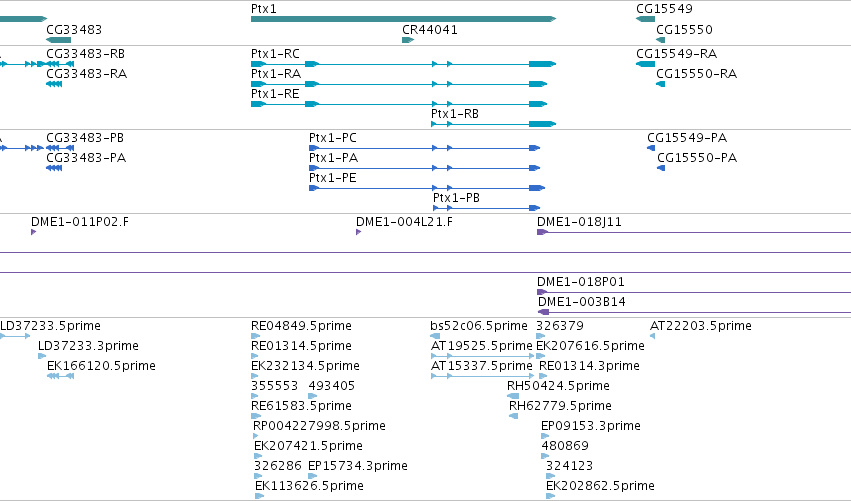Click the CG15550 gene arrow glyph
The width and height of the screenshot is (851, 501).
point(661,40)
